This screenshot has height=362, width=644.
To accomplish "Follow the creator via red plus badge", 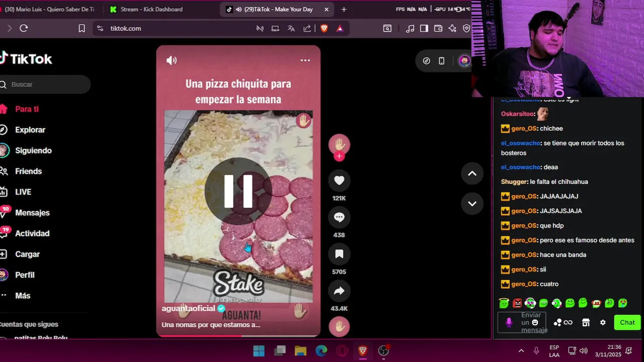I will tap(339, 156).
